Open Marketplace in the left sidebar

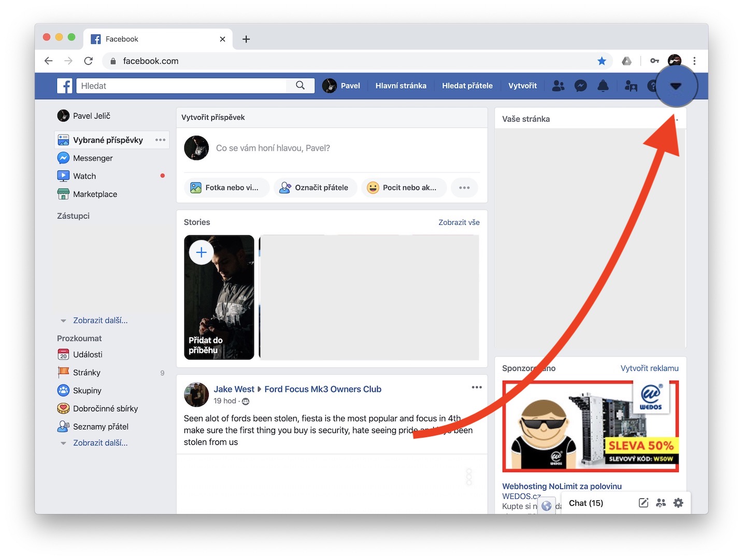pos(87,194)
